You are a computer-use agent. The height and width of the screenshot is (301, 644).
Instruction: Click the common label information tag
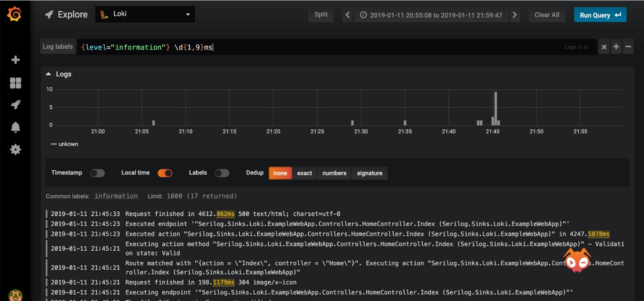tap(116, 196)
